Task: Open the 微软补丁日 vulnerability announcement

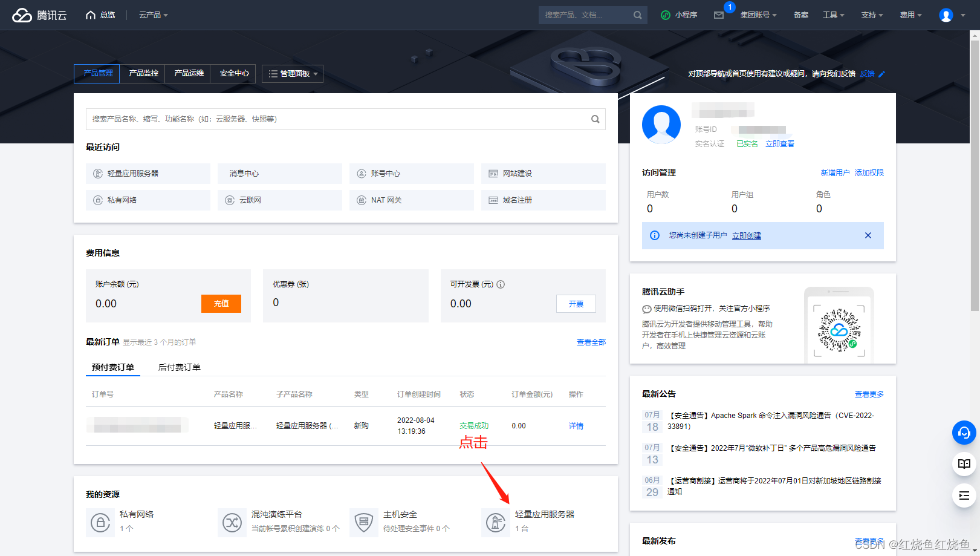Action: (773, 448)
